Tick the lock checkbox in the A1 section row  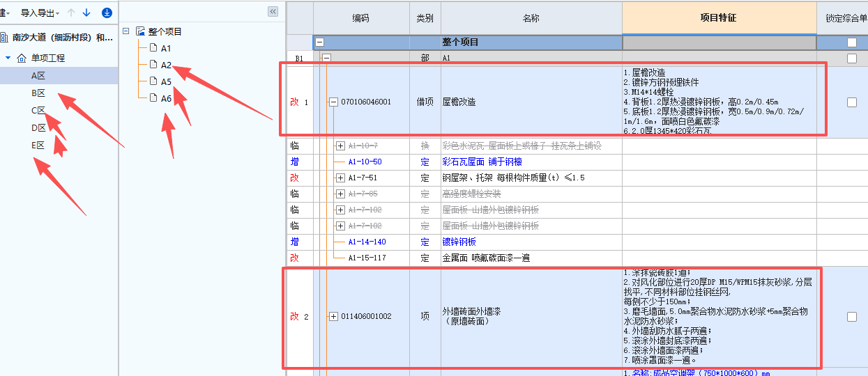point(851,58)
